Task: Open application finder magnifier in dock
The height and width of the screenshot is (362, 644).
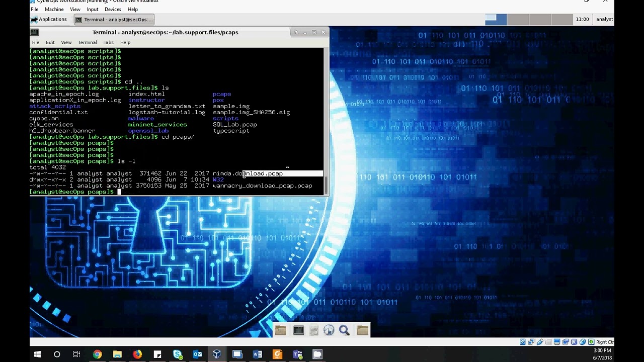Action: coord(344,330)
